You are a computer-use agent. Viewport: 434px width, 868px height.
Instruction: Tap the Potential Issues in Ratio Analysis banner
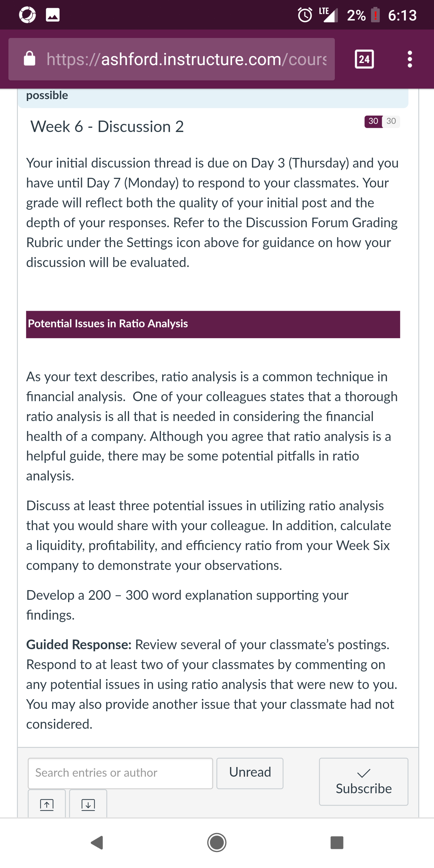[x=213, y=324]
